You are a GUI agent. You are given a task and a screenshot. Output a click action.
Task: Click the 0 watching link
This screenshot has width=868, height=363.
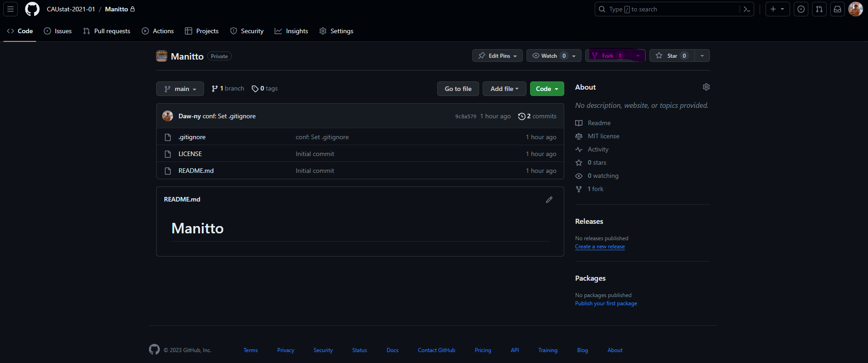(x=597, y=176)
